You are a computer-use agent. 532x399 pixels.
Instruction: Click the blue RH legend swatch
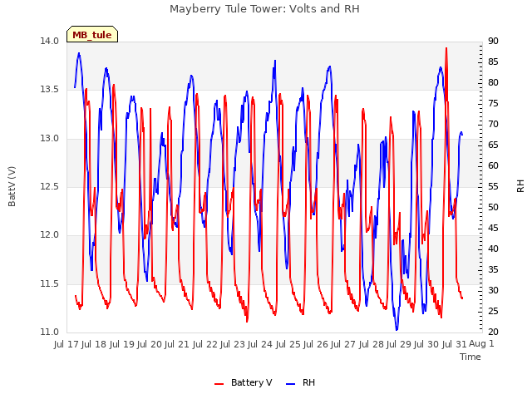point(291,383)
